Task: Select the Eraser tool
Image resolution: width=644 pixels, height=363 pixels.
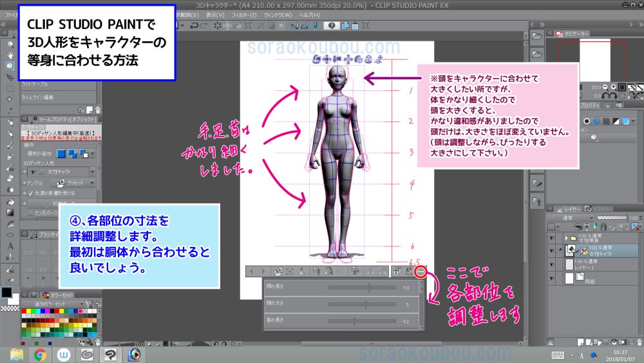Action: click(x=10, y=179)
